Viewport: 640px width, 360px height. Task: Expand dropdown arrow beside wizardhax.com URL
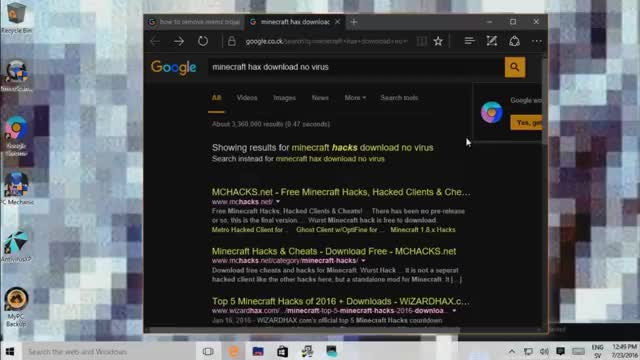click(454, 311)
